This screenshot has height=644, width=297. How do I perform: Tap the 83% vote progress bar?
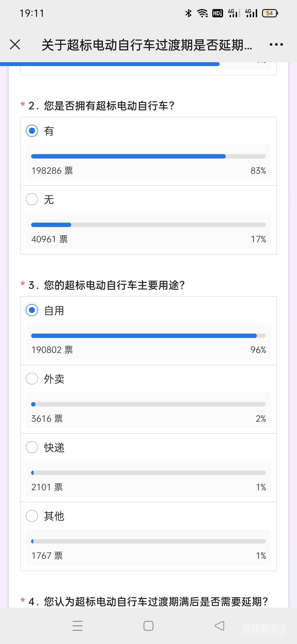148,156
